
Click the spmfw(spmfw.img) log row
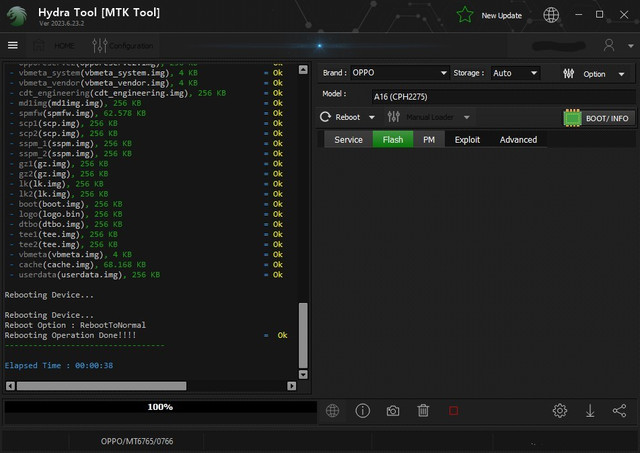coord(146,113)
